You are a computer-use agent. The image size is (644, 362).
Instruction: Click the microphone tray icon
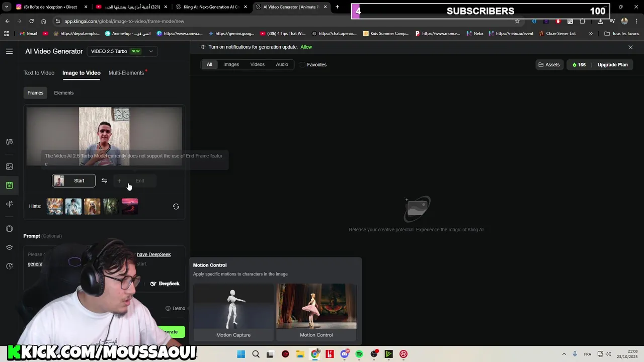click(x=575, y=354)
